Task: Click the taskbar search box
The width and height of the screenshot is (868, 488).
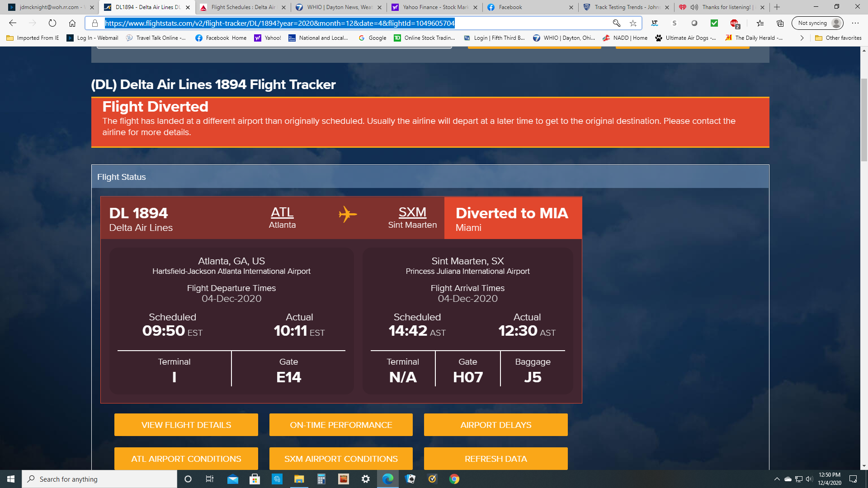Action: [99, 479]
